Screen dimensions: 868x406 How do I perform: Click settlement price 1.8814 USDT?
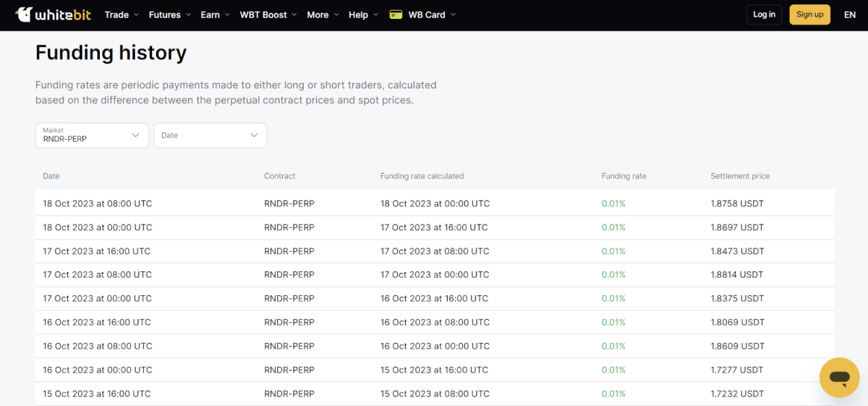[x=737, y=274]
